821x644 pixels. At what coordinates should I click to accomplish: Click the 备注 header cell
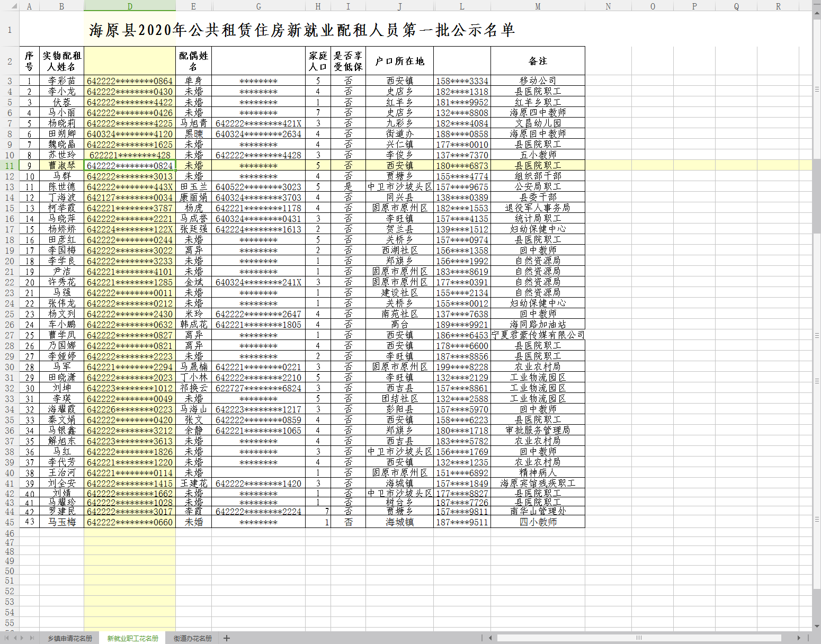point(538,61)
